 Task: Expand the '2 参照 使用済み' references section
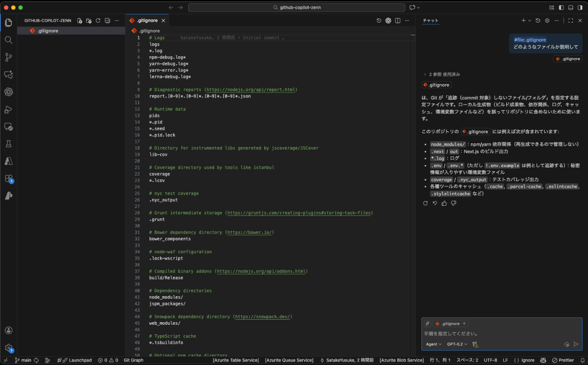tap(441, 74)
